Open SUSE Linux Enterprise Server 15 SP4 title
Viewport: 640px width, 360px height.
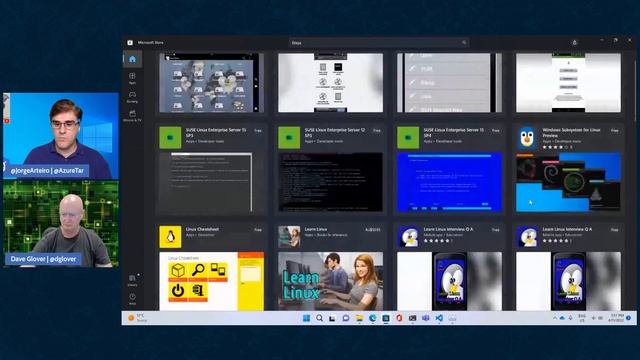[x=453, y=132]
